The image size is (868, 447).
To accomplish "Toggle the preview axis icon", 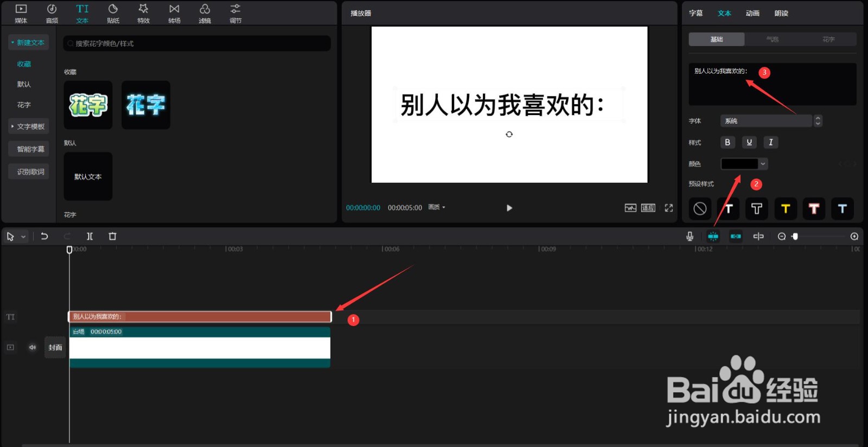I will (758, 237).
